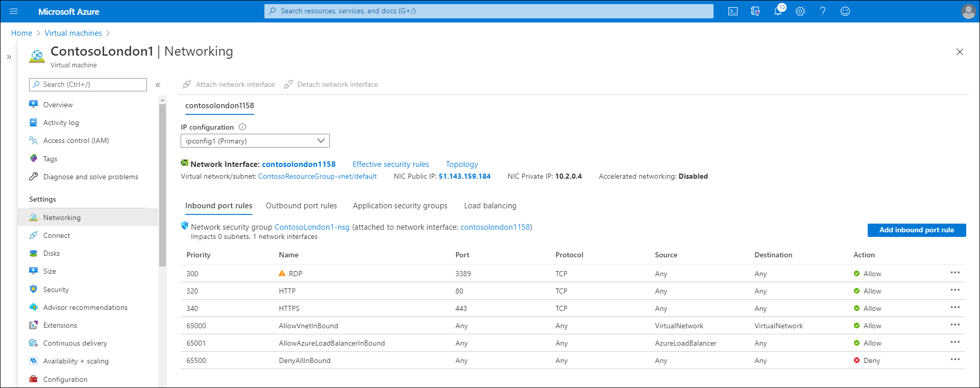
Task: Select the AllowVnetInBound rule name
Action: pyautogui.click(x=308, y=326)
